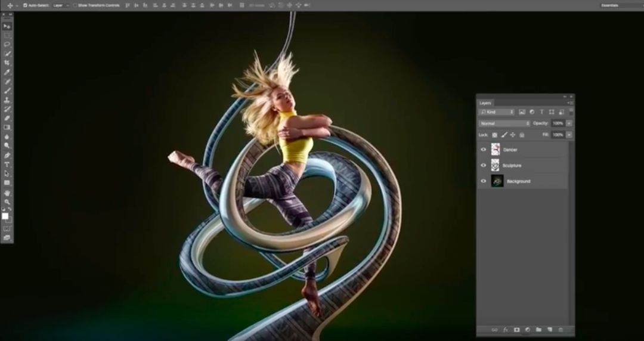This screenshot has width=644, height=341.
Task: Create a new layer with the panel icon
Action: pyautogui.click(x=549, y=329)
